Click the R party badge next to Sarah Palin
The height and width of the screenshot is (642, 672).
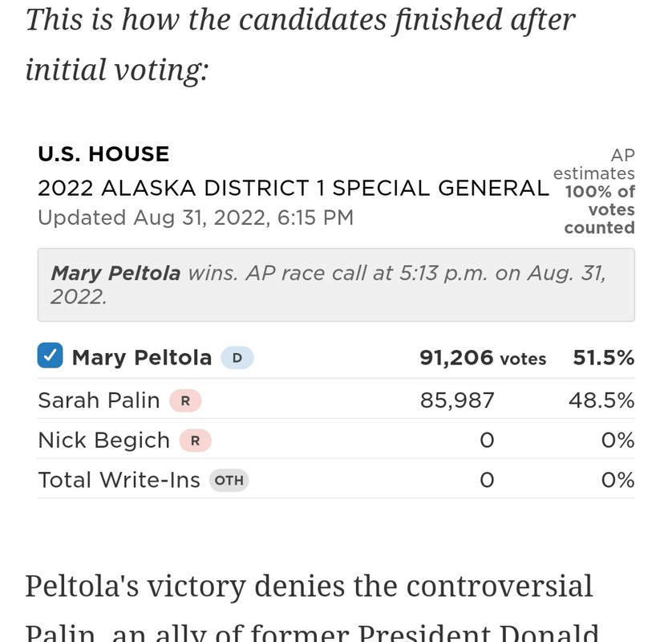[x=185, y=400]
